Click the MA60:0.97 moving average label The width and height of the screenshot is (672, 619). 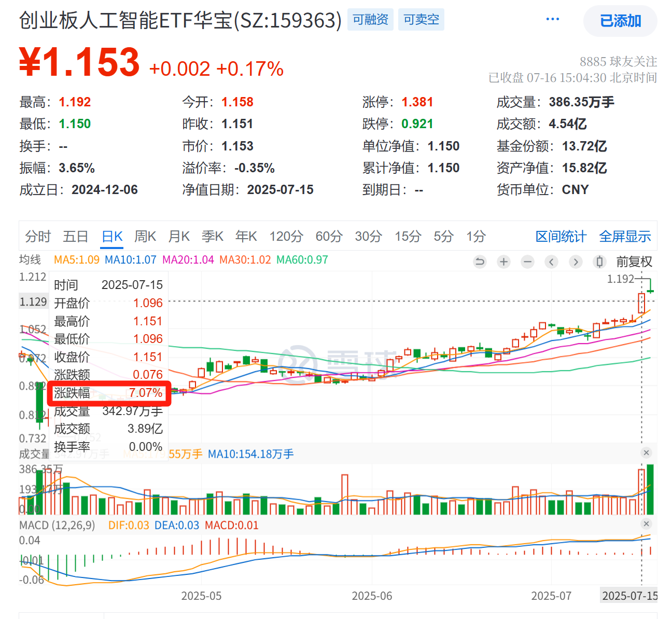coord(302,260)
